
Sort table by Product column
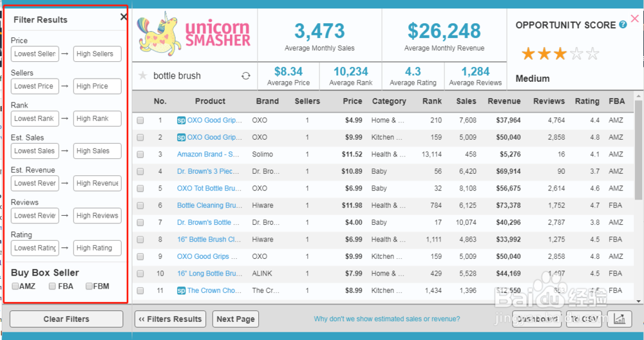coord(210,101)
